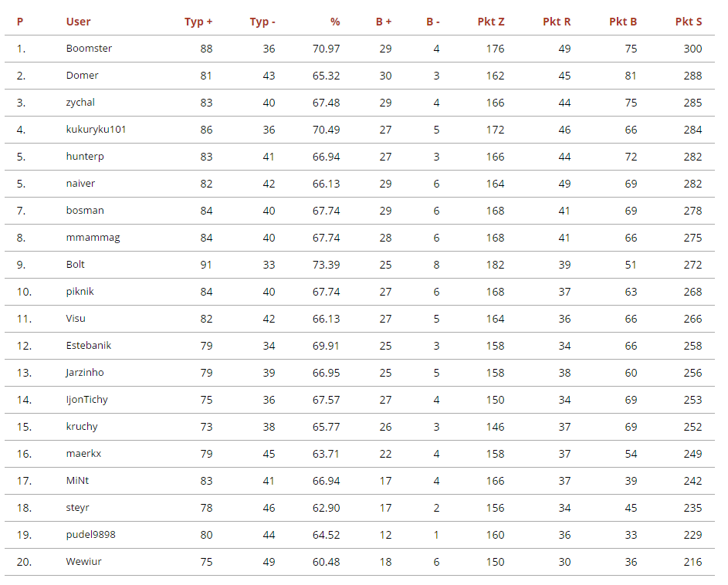Sort by Pkt S column header

(x=689, y=22)
